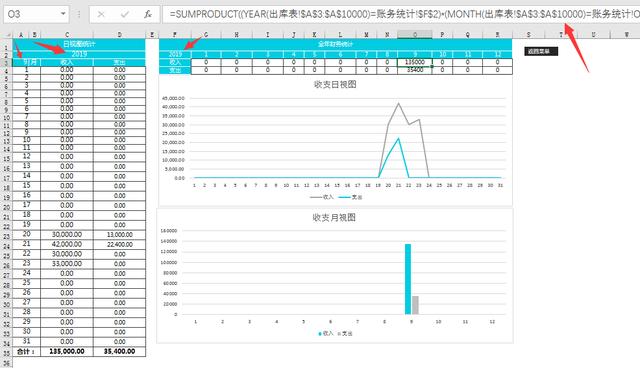The width and height of the screenshot is (640, 368).
Task: Click the 22,400.00 expense cell for day 21
Action: [x=119, y=244]
